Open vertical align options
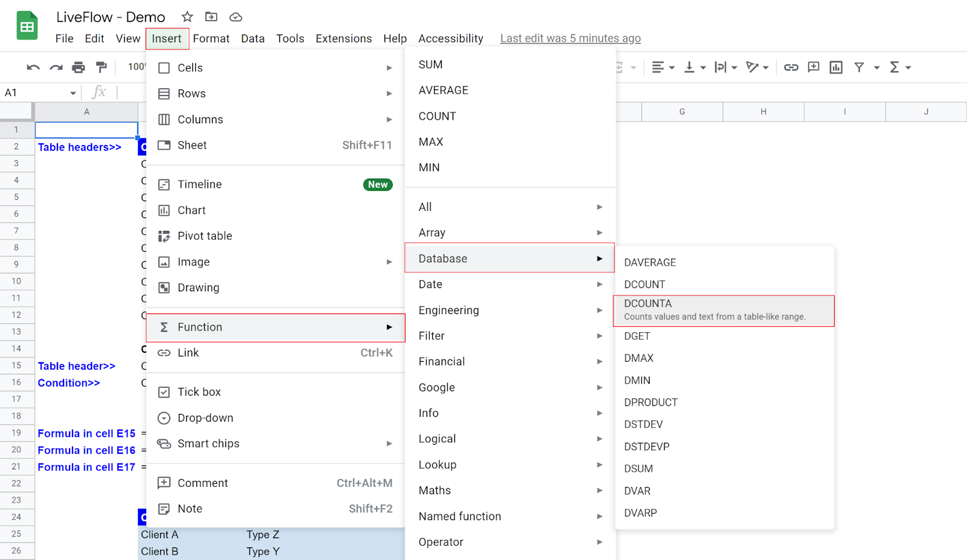The width and height of the screenshot is (967, 560). click(x=694, y=67)
